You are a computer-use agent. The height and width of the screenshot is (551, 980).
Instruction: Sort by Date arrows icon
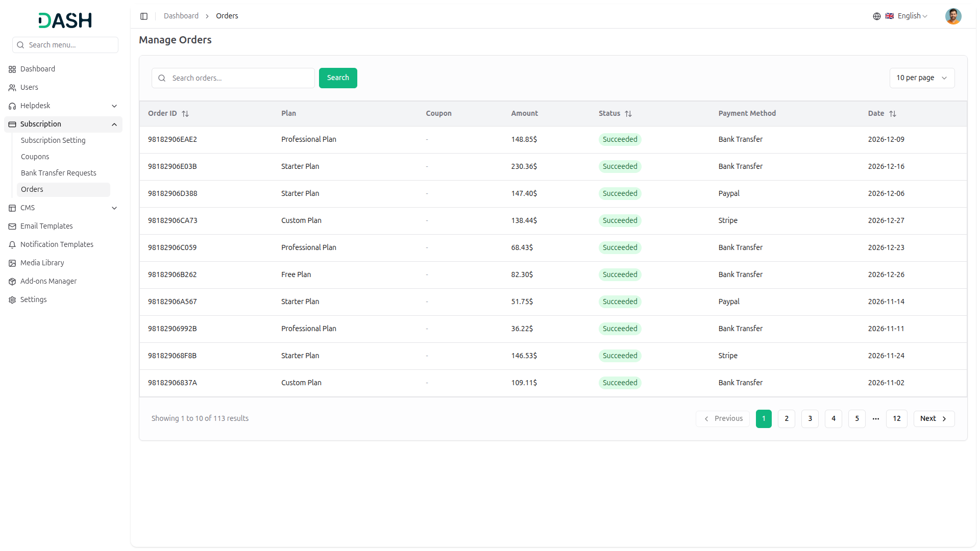click(892, 114)
